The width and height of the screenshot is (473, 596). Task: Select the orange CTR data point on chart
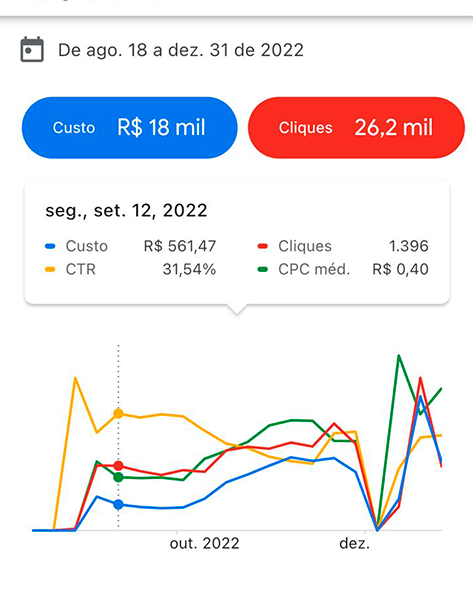tap(119, 414)
